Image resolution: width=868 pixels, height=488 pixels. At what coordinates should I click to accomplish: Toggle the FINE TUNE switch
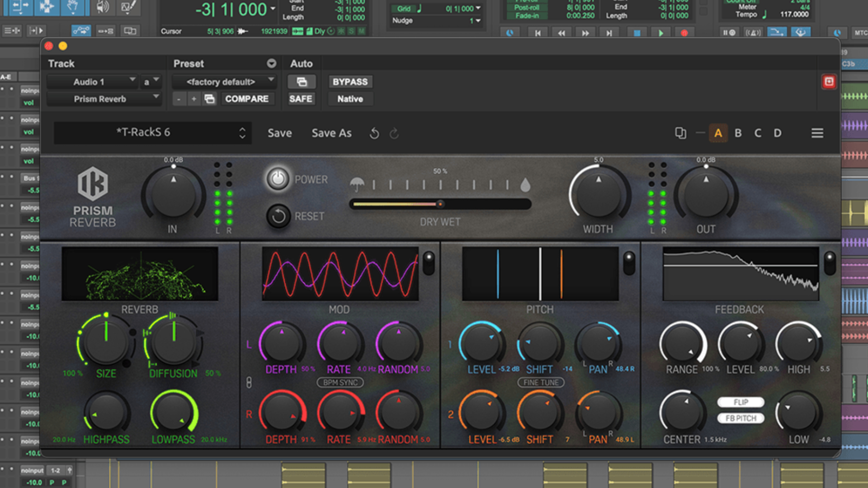click(x=541, y=382)
